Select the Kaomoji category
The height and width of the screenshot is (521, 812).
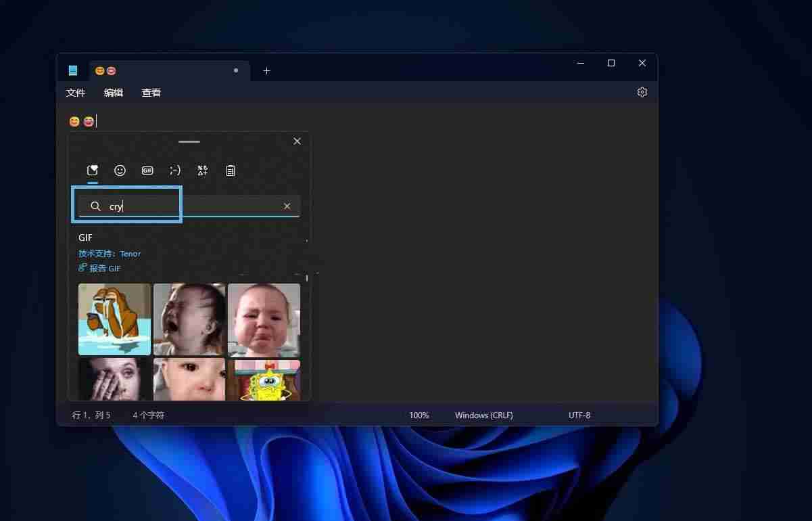(x=174, y=171)
